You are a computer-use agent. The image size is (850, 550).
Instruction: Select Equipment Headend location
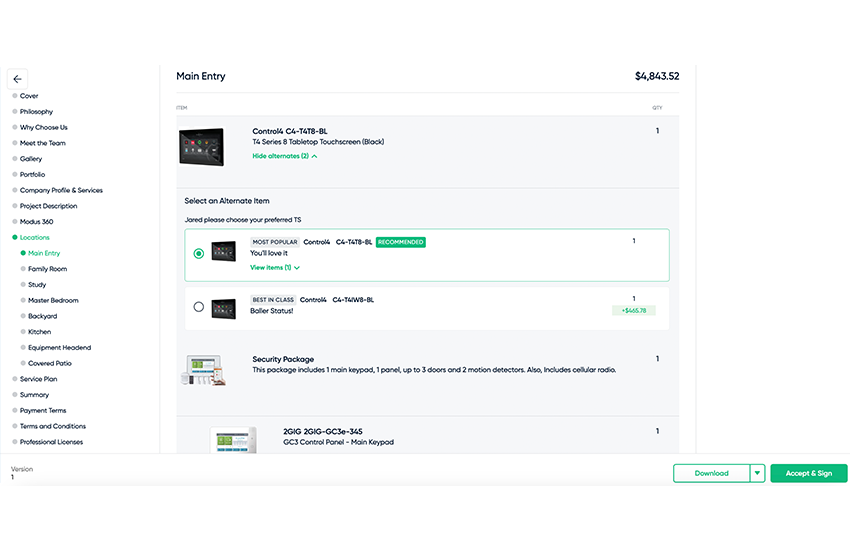pyautogui.click(x=59, y=347)
